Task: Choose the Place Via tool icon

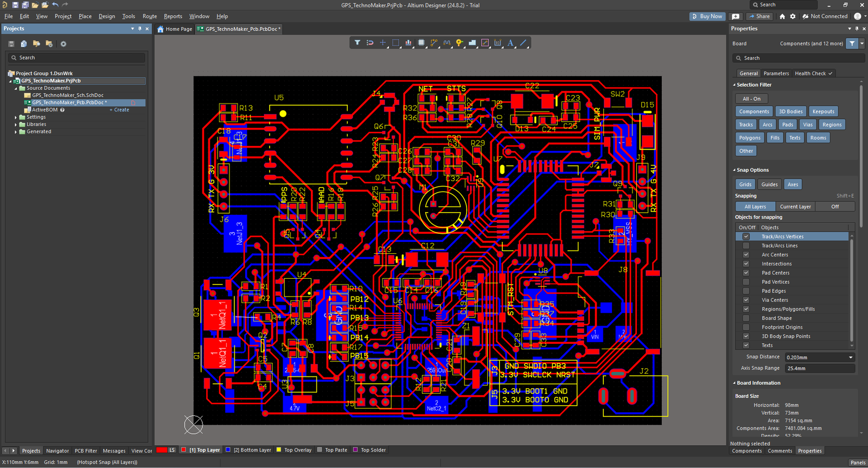Action: [x=459, y=43]
